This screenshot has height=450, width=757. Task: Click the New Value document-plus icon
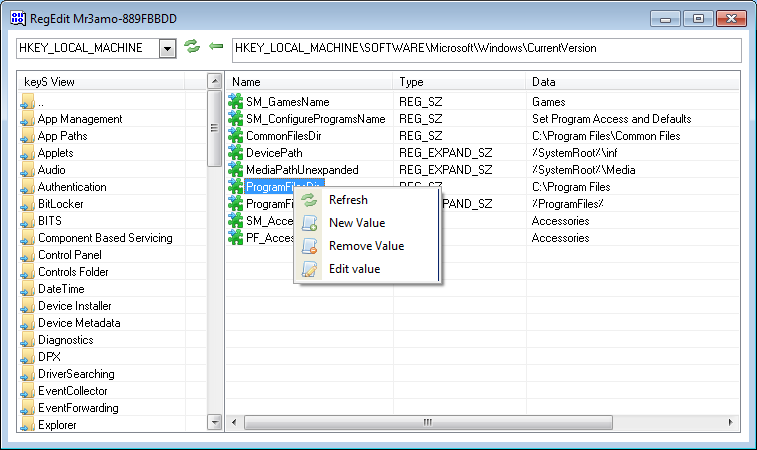click(x=309, y=223)
